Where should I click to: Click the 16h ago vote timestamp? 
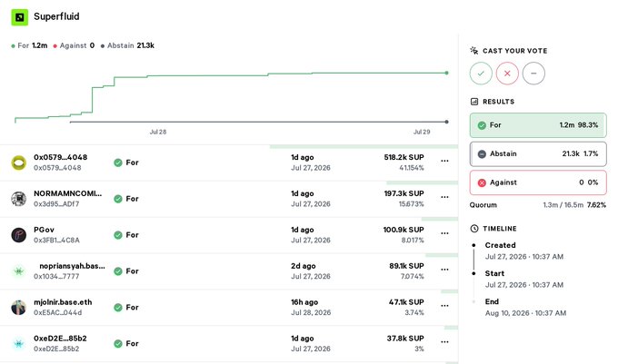click(x=304, y=302)
